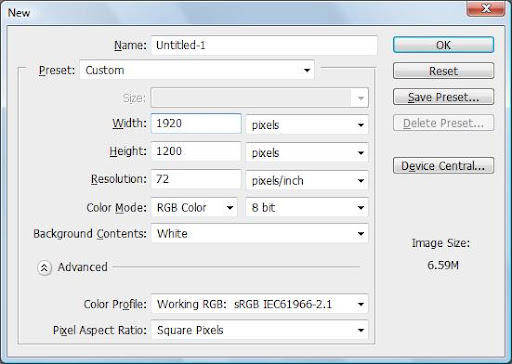
Task: Open the Width units dropdown
Action: coord(307,125)
